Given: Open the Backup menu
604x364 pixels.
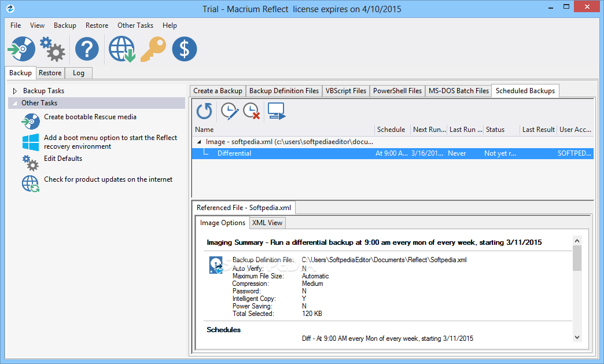Looking at the screenshot, I should point(65,25).
